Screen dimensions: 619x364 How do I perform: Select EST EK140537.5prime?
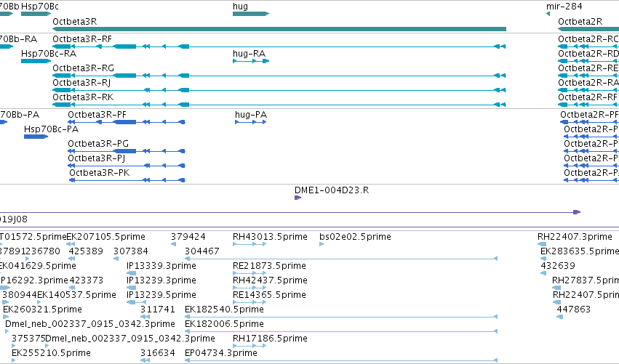(76, 295)
